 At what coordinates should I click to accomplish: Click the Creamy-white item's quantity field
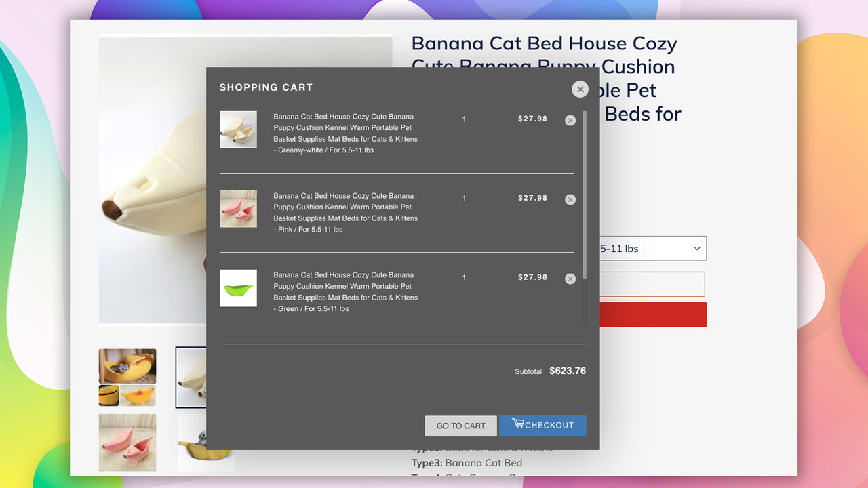464,119
